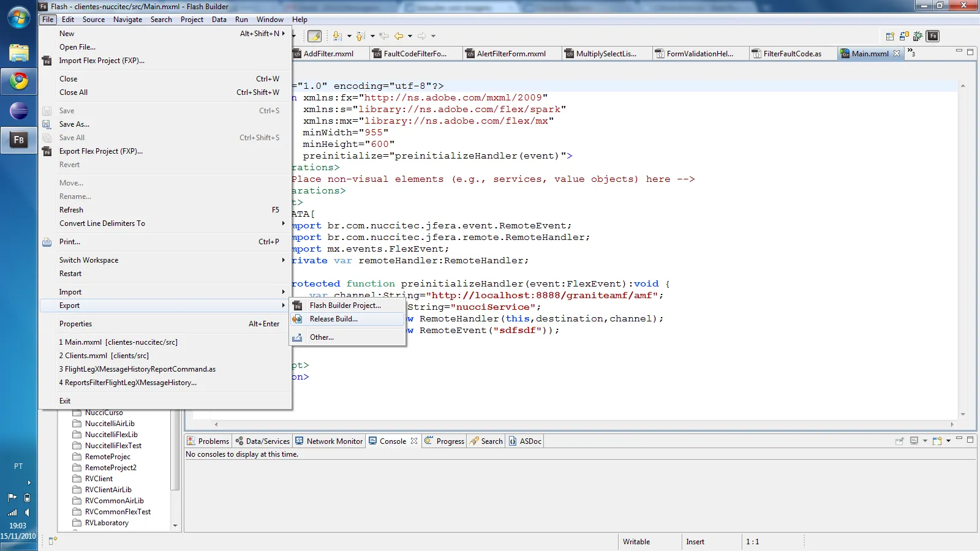
Task: Select Release Build from Export submenu
Action: point(333,319)
